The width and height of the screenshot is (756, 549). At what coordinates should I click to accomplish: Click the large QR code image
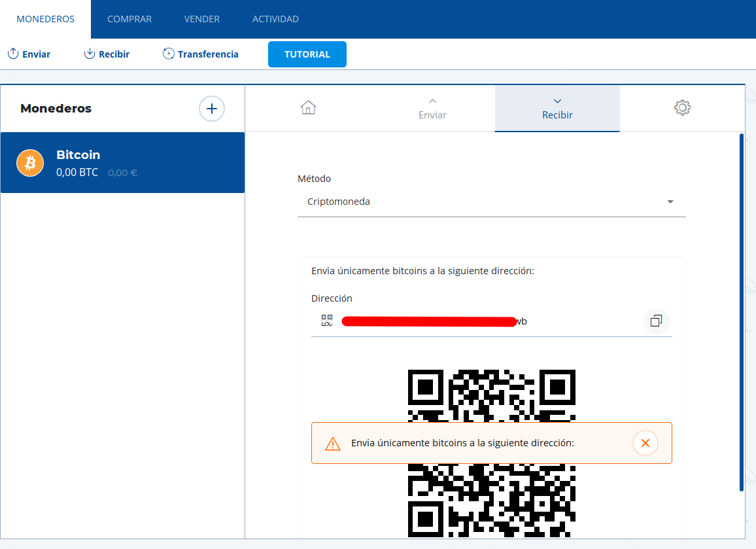coord(491,453)
